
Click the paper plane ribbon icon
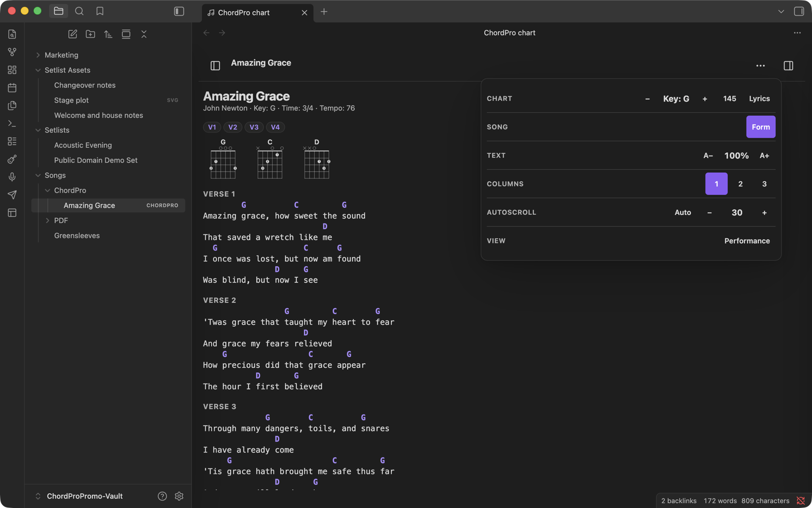tap(12, 195)
